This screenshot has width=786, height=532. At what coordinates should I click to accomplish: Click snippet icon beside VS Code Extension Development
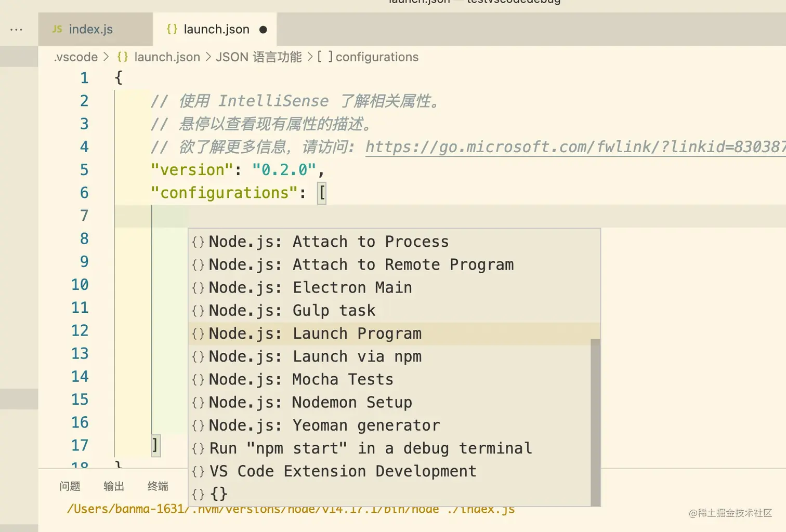[x=198, y=472]
